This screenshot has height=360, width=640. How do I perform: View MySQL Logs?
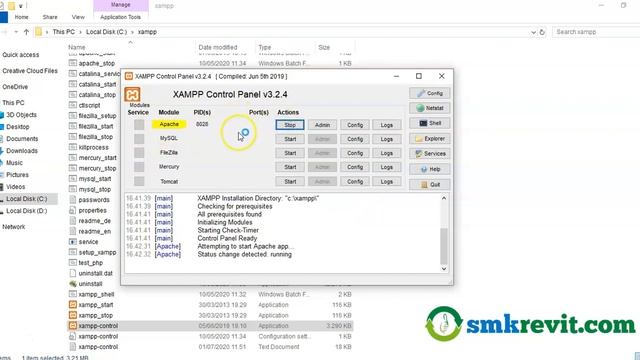[x=387, y=139]
